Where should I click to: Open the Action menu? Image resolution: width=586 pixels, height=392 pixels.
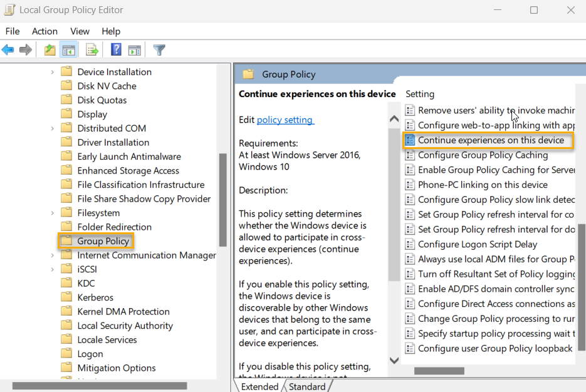click(44, 31)
